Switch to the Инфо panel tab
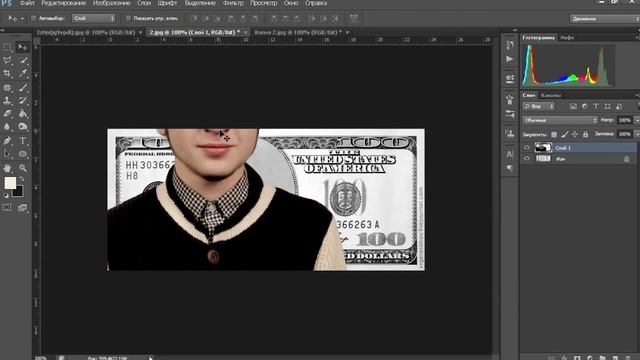This screenshot has width=640, height=360. click(567, 38)
